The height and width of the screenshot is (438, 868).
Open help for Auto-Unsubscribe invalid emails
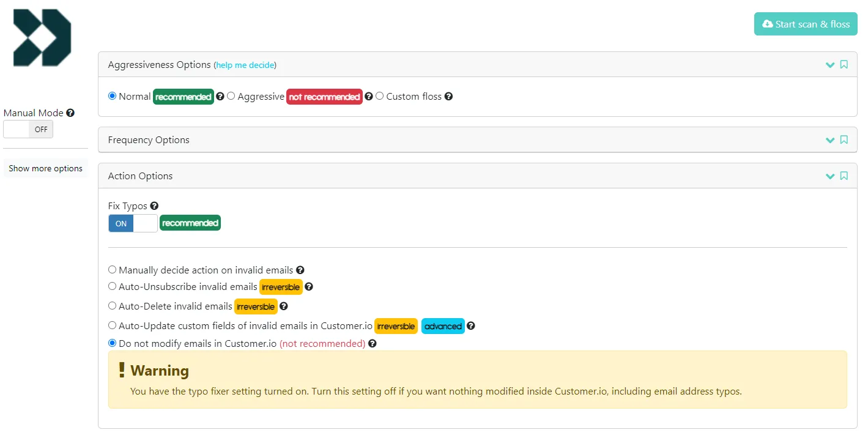pos(309,287)
